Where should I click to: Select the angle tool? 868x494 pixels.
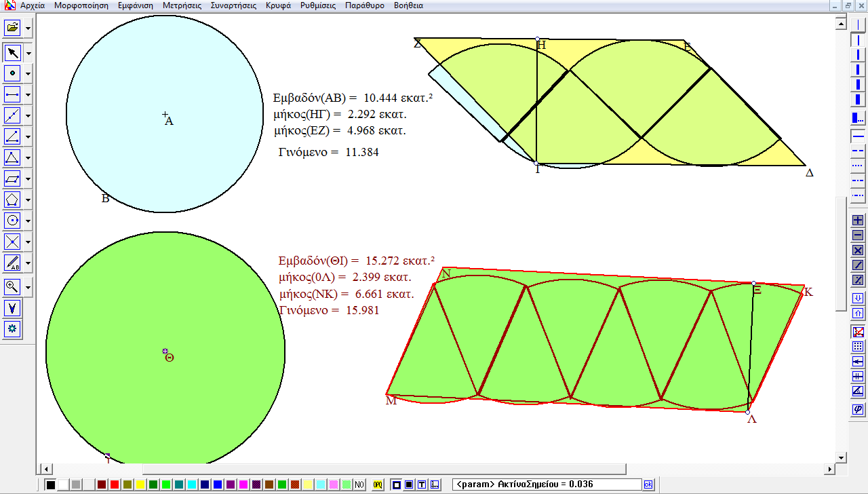(x=12, y=136)
